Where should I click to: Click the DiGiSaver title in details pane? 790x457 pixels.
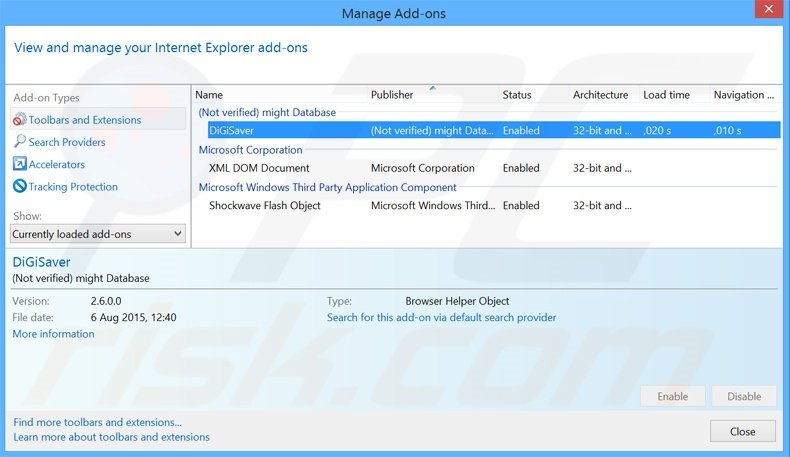pyautogui.click(x=41, y=262)
